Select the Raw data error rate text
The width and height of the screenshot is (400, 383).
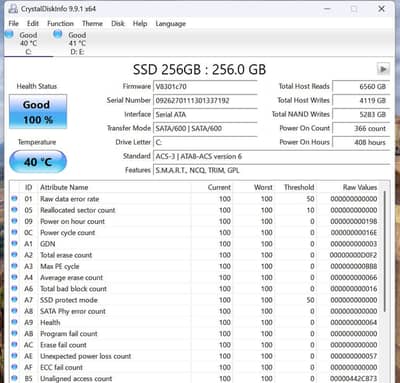[70, 199]
